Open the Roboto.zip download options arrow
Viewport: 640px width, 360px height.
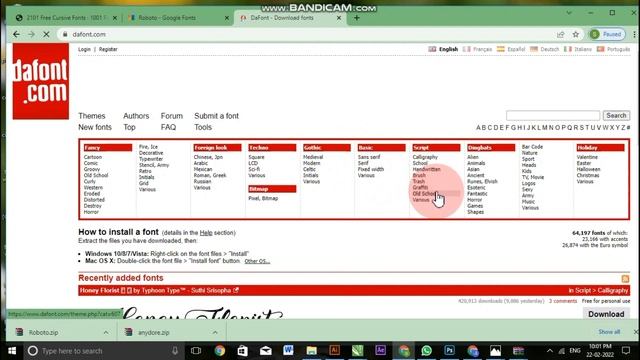pos(106,333)
